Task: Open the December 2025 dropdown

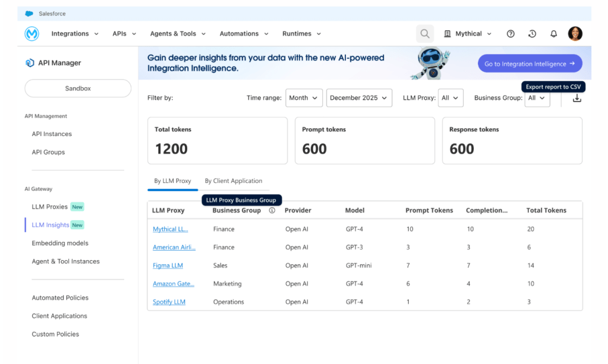Action: [x=359, y=98]
